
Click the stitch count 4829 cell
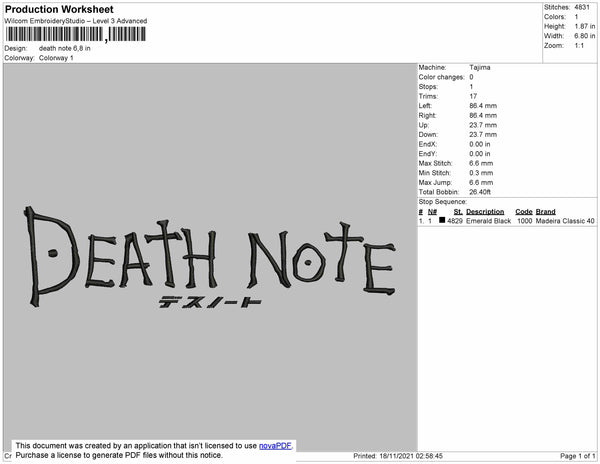(455, 221)
